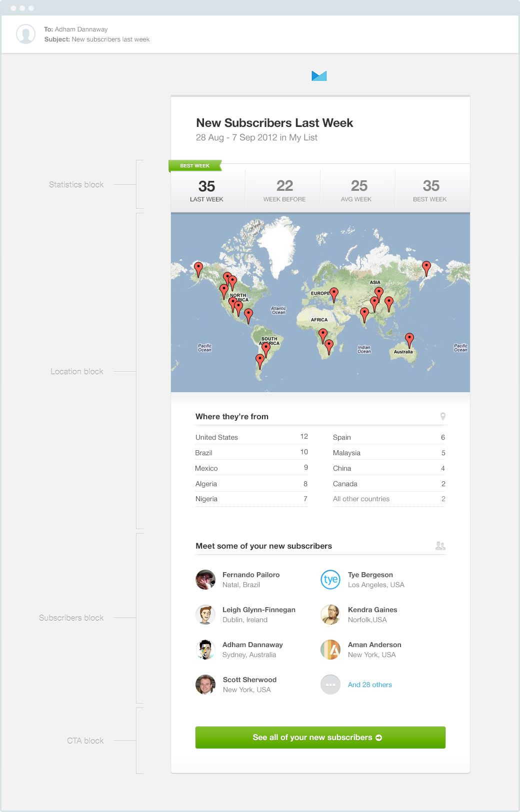Image resolution: width=520 pixels, height=812 pixels.
Task: Click the Leigh Glynn-Finnegan name
Action: [x=259, y=610]
